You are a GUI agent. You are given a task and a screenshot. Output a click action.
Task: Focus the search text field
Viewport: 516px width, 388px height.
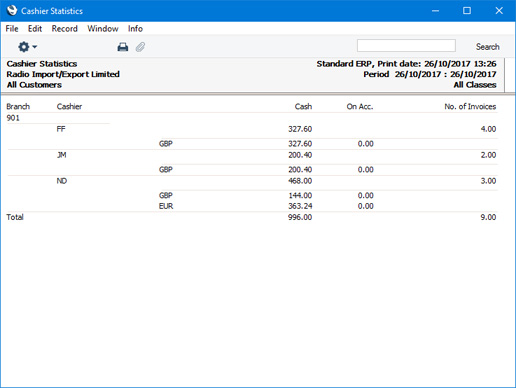(x=406, y=46)
